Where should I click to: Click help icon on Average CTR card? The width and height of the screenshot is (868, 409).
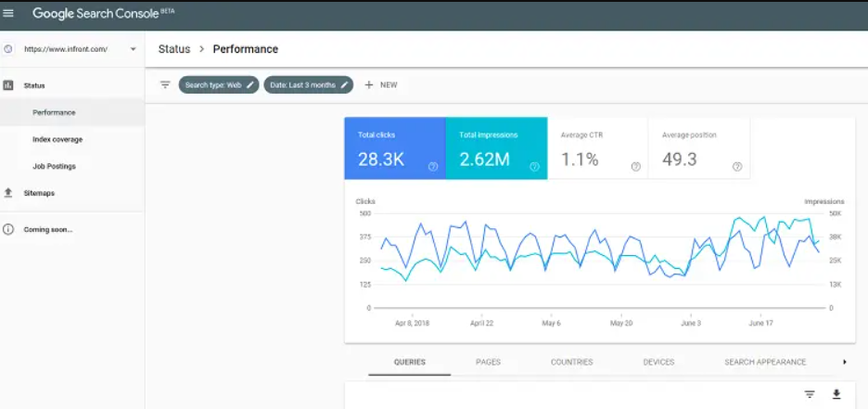click(635, 167)
